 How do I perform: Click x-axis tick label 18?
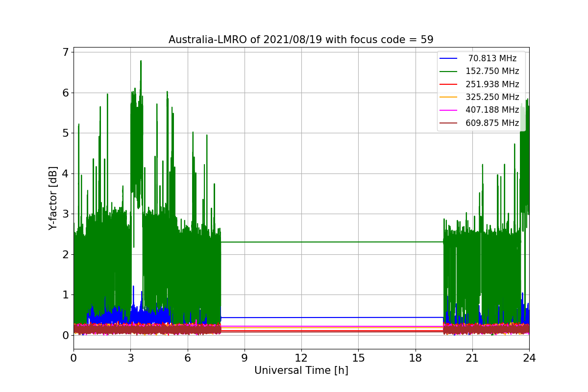tap(415, 358)
